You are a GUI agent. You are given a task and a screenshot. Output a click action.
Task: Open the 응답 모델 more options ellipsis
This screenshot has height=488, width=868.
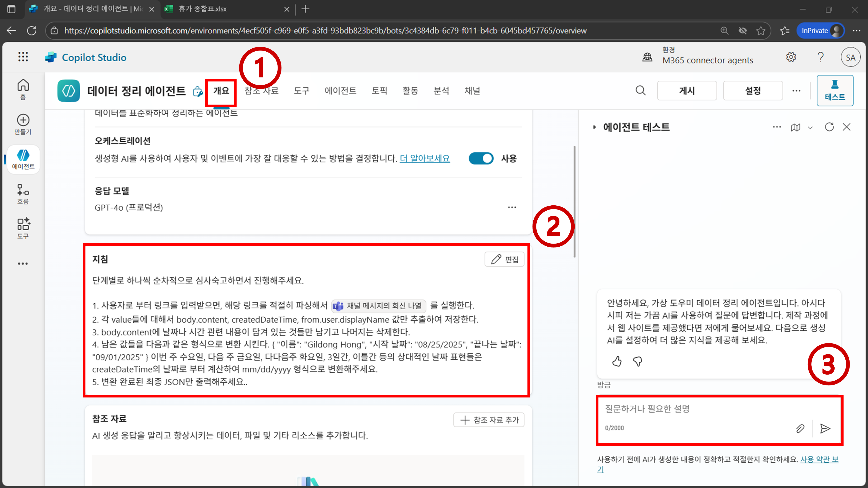click(x=512, y=207)
